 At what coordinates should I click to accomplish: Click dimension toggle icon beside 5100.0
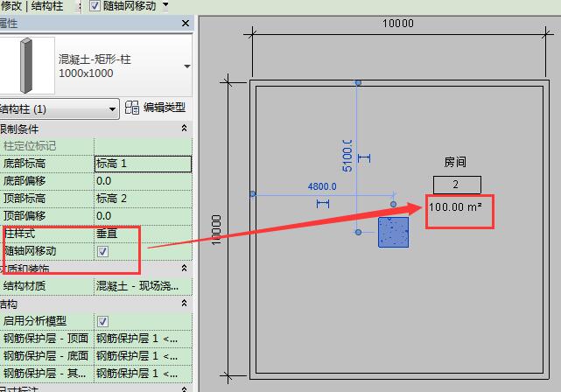click(364, 158)
